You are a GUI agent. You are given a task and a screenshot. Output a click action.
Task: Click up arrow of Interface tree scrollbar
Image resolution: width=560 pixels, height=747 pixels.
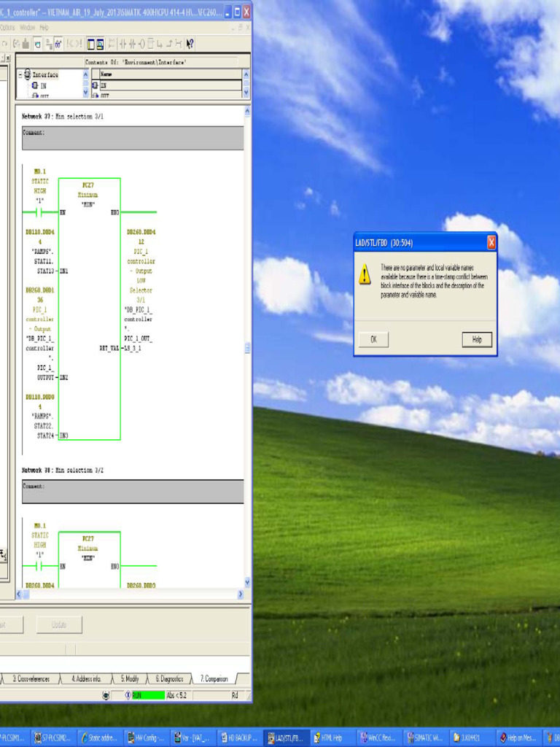[x=86, y=75]
